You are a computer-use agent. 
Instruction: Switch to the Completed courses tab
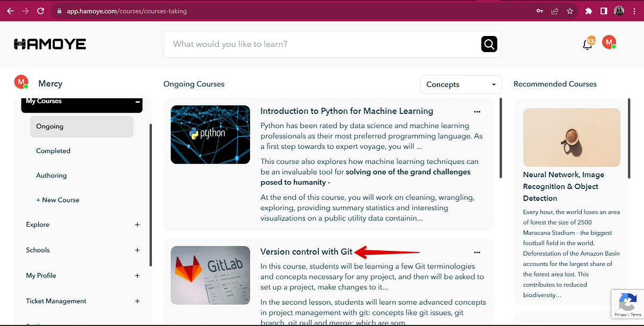[53, 151]
